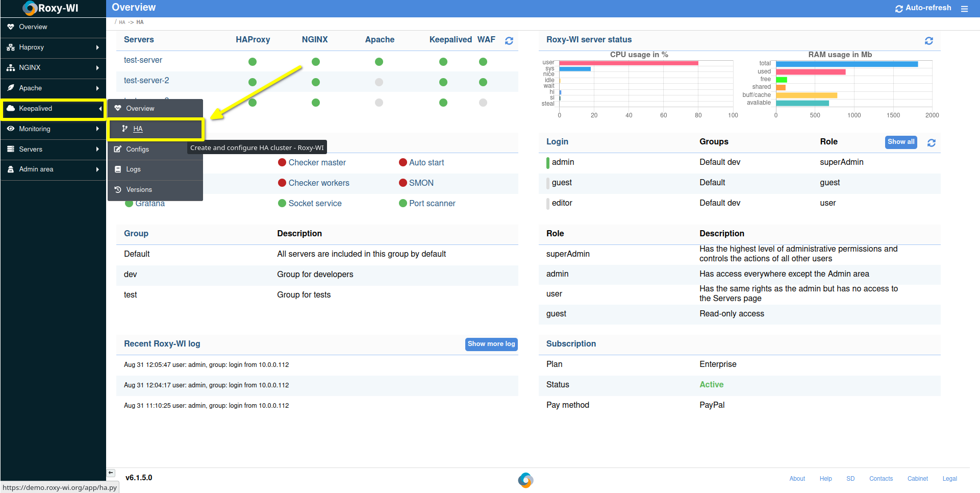Click the red user CPU usage bar
The height and width of the screenshot is (493, 980).
(629, 63)
